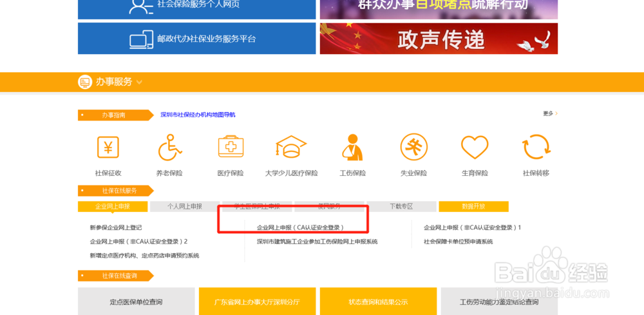Select the 个人网上申报 tab

(185, 207)
